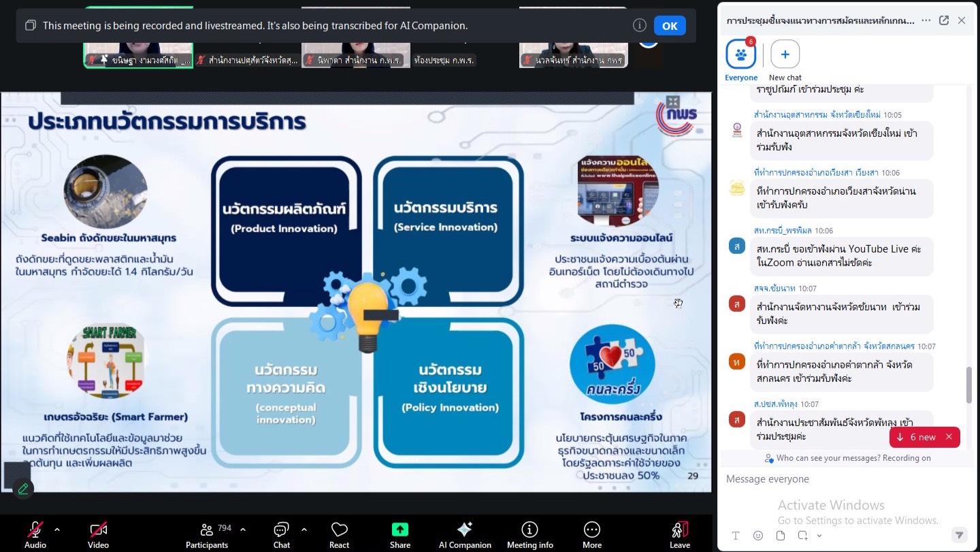Open chat options arrow beside Chat
Viewport: 980px width, 552px height.
[x=304, y=530]
